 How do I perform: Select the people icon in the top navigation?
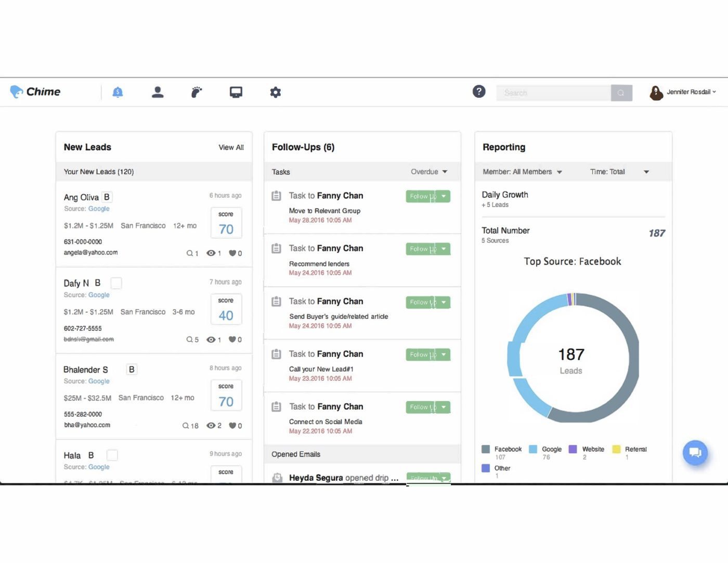158,92
